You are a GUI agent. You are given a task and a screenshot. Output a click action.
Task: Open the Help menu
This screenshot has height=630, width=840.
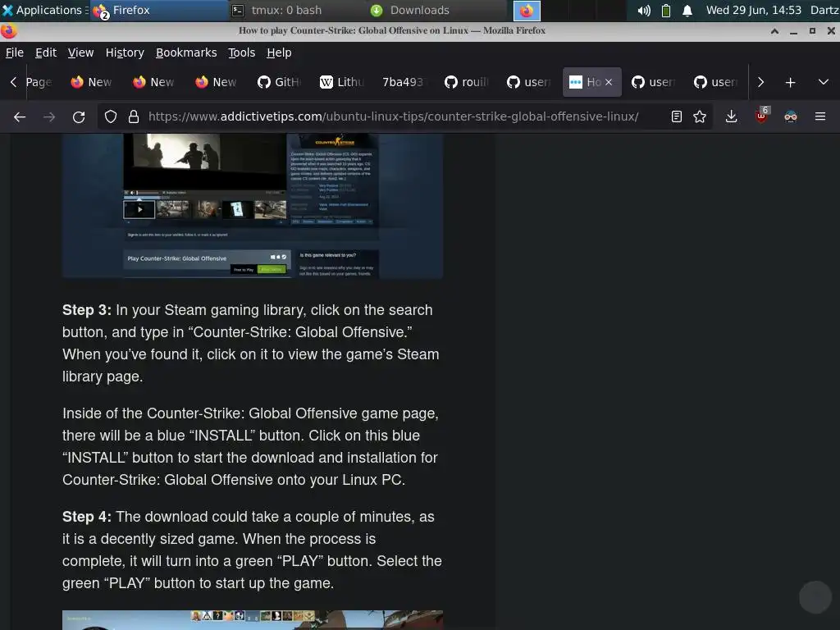279,52
